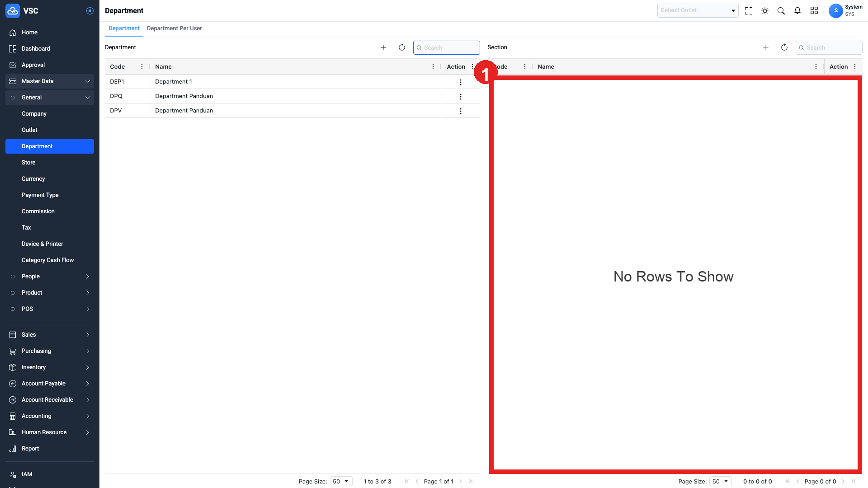Screen dimensions: 868x488
Task: Expand the Purchasing menu
Action: pyautogui.click(x=50, y=351)
